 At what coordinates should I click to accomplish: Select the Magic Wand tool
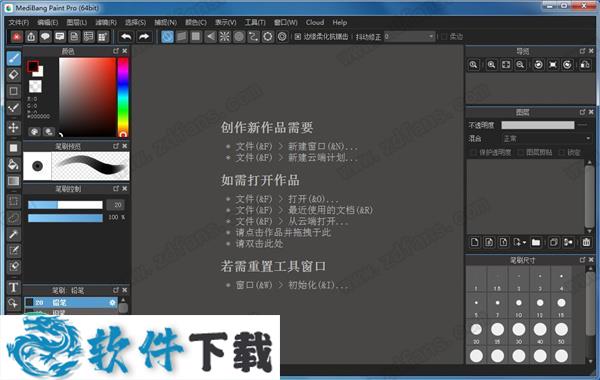[x=14, y=234]
